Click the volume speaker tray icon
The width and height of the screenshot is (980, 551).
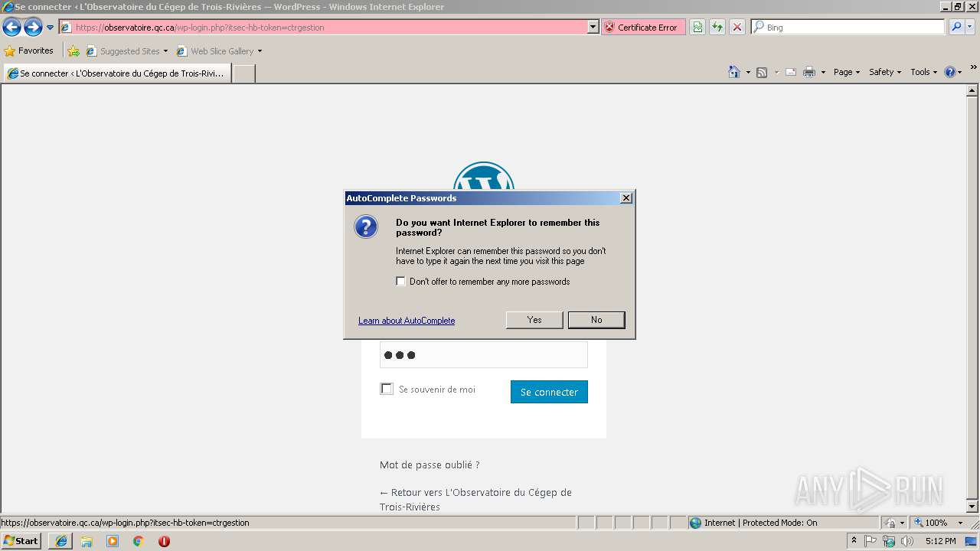[x=907, y=541]
